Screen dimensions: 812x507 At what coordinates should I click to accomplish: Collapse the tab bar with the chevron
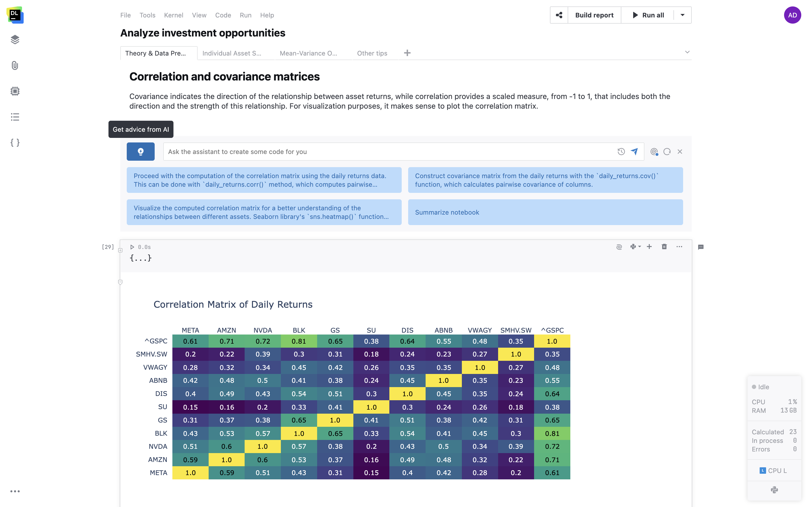687,52
